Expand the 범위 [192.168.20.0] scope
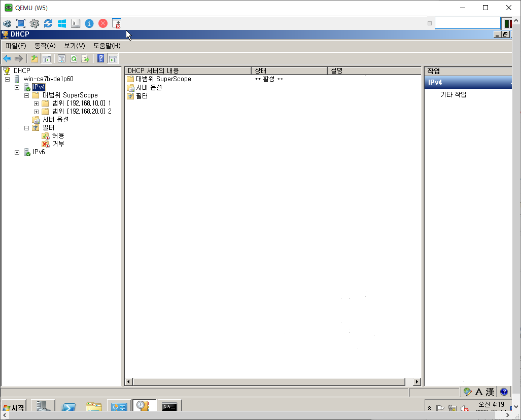Screen dimensions: 521x420 pyautogui.click(x=36, y=112)
